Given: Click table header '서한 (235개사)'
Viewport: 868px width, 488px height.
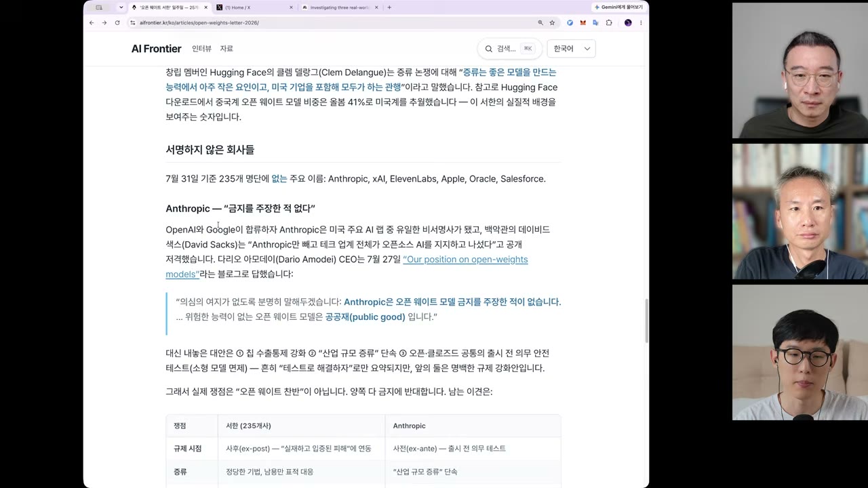Looking at the screenshot, I should point(248,426).
